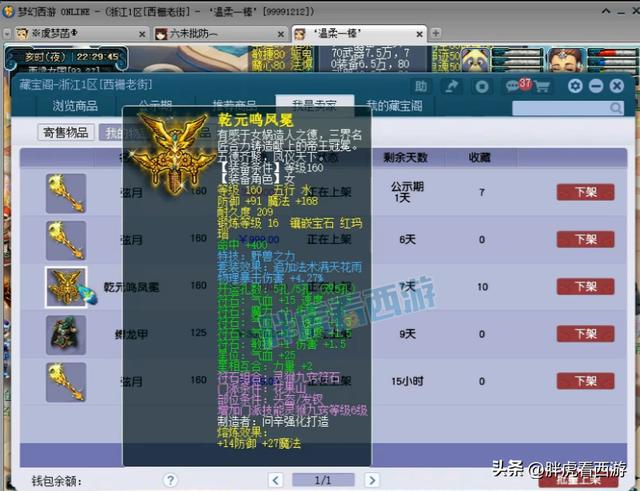Click 下架 for the 乾元鸣凤冕 row
Viewport: 640px width, 491px height.
(x=585, y=287)
